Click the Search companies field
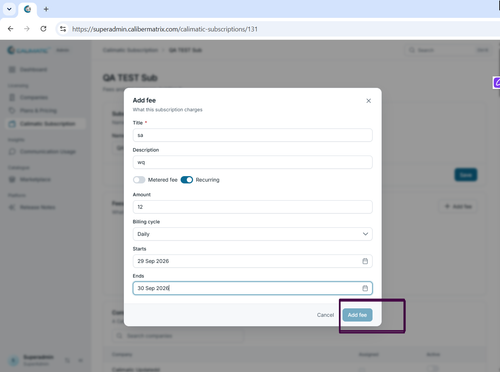This screenshot has width=500, height=372. (178, 336)
